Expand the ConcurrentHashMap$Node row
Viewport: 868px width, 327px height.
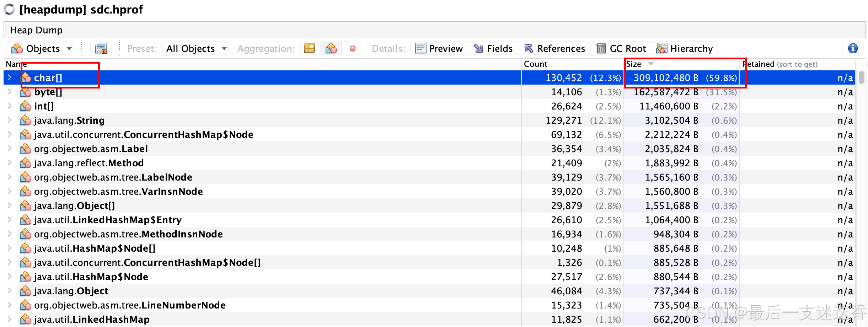click(x=10, y=134)
